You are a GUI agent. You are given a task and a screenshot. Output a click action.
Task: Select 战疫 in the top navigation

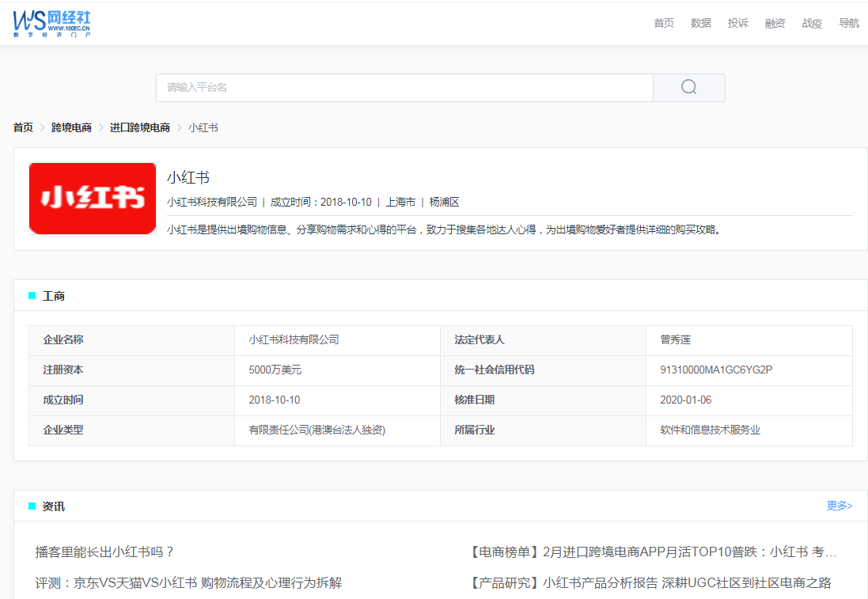(811, 23)
